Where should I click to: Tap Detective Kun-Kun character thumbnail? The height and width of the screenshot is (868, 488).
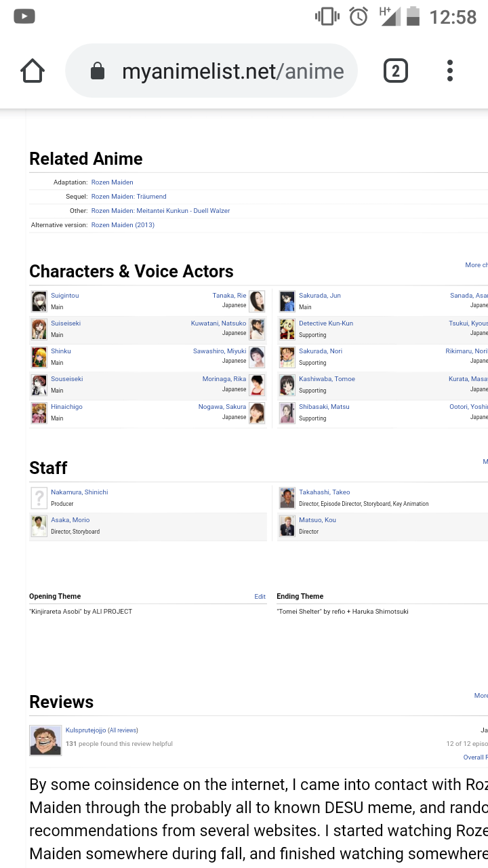(x=287, y=329)
